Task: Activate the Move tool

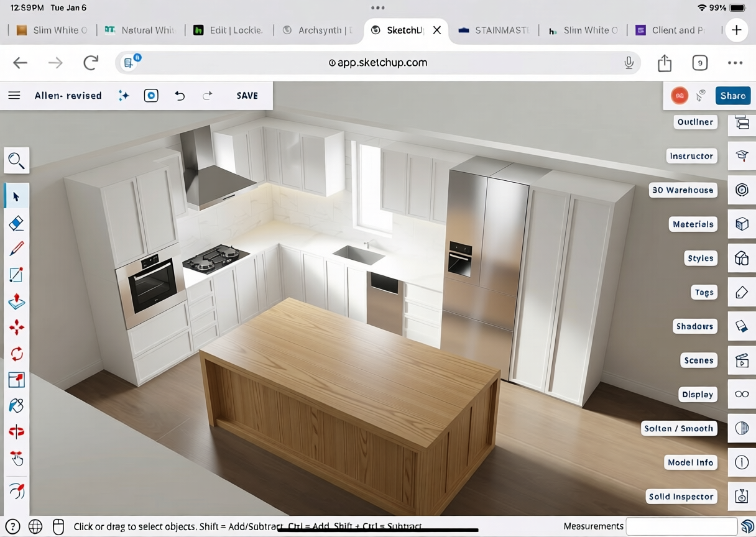Action: pos(17,328)
